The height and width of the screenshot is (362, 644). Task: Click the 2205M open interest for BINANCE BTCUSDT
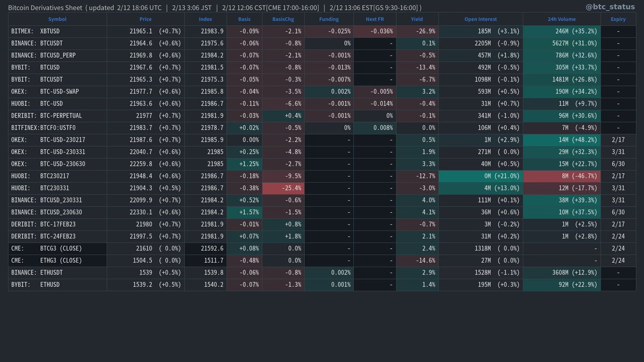[x=481, y=43]
